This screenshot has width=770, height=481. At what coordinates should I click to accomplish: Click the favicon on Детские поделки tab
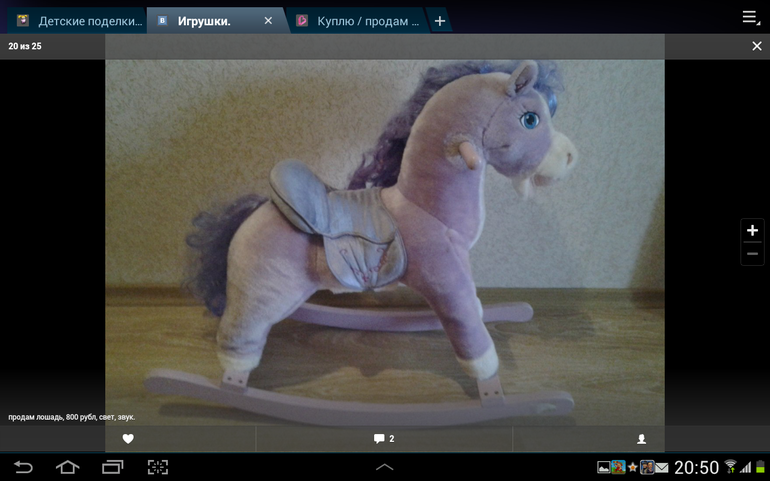(x=23, y=21)
